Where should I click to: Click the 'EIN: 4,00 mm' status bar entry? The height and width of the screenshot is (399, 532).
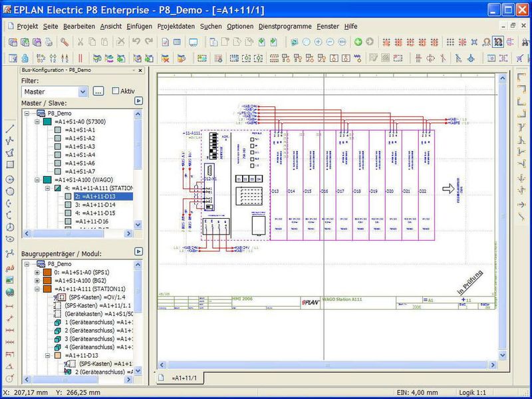point(417,392)
